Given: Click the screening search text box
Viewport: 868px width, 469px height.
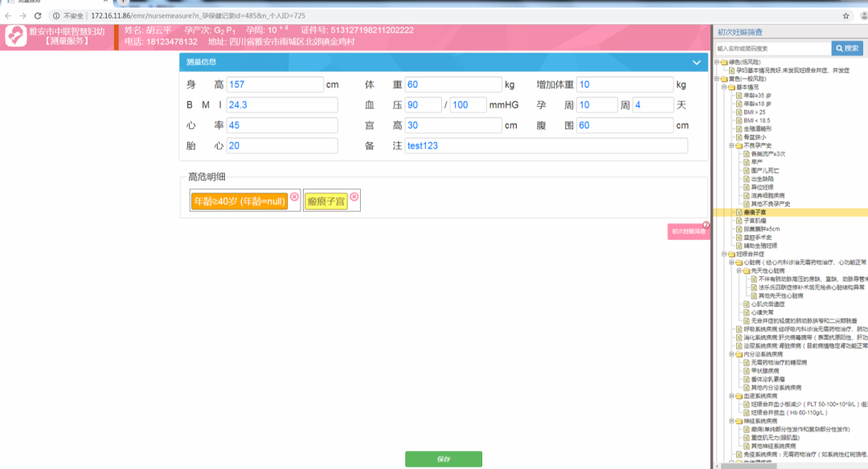Looking at the screenshot, I should point(772,48).
